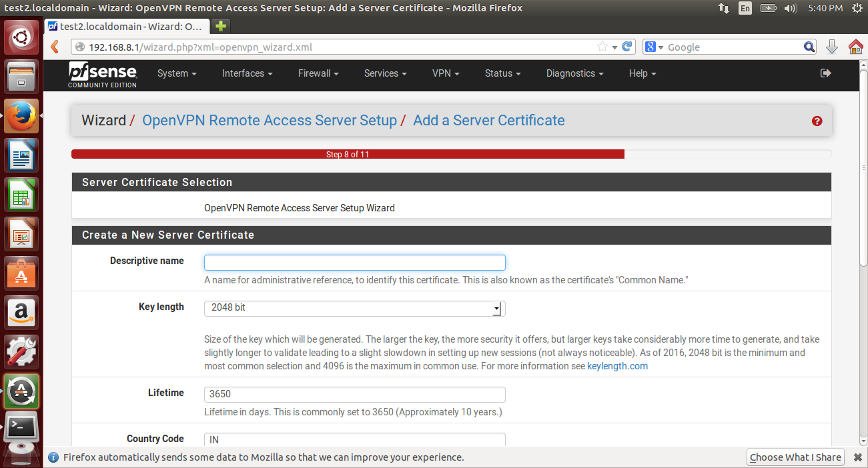The height and width of the screenshot is (468, 868).
Task: Open the sound volume indicator
Action: (x=791, y=8)
